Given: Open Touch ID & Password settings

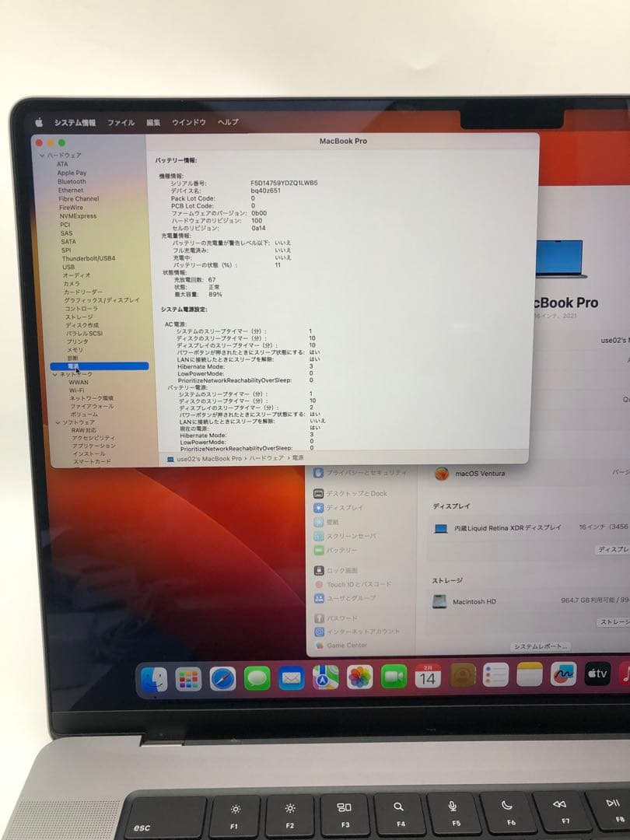Looking at the screenshot, I should coord(352,584).
